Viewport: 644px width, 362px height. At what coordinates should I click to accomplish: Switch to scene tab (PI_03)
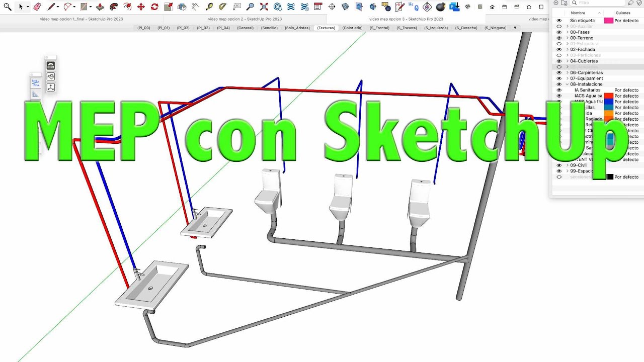click(203, 28)
